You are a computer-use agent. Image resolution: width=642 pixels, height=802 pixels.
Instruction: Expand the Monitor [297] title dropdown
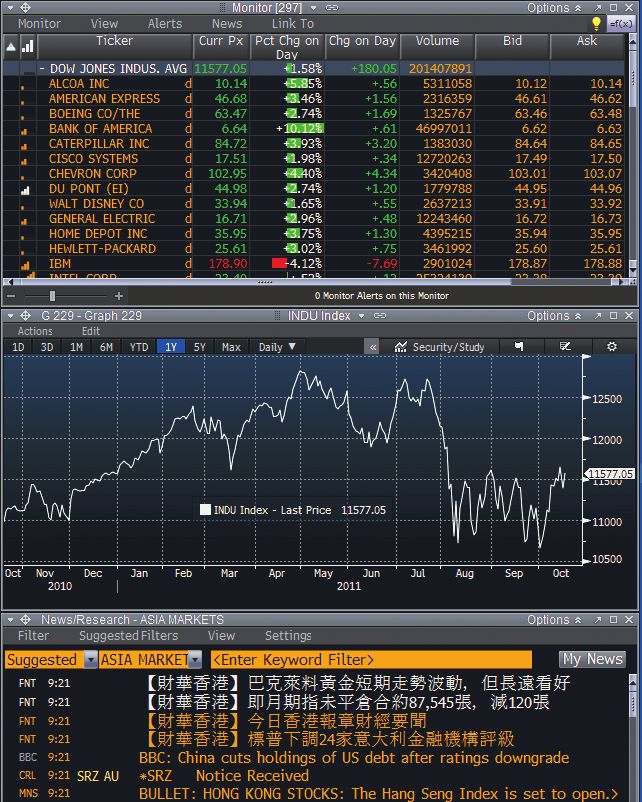[313, 8]
